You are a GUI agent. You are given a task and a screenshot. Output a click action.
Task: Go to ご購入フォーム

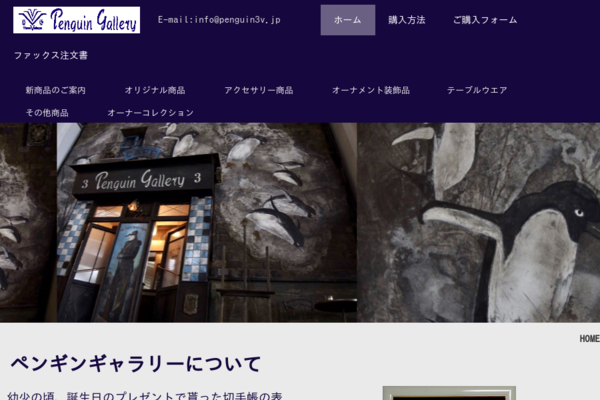[x=485, y=20]
